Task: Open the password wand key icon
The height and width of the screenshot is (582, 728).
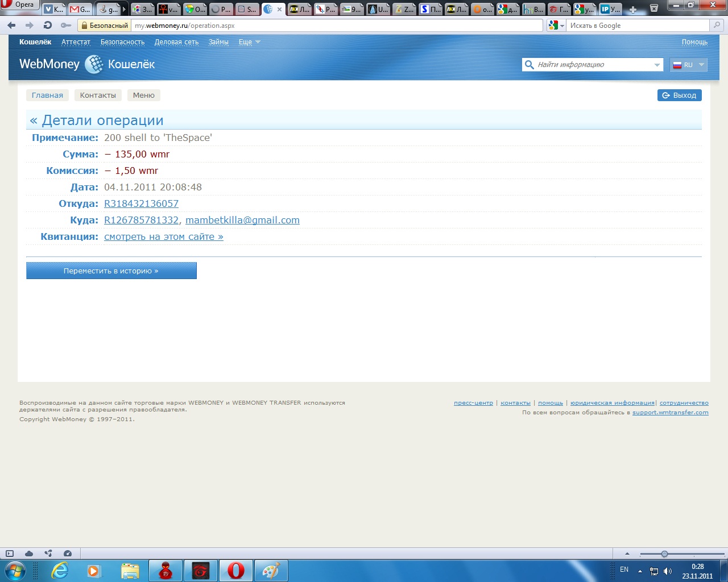Action: coord(66,26)
